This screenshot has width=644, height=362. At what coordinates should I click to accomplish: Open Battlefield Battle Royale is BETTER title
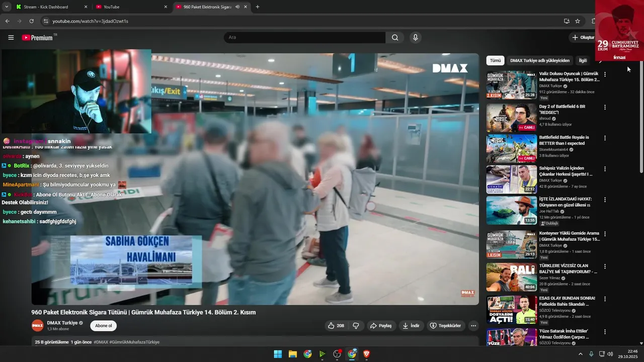[x=564, y=140]
